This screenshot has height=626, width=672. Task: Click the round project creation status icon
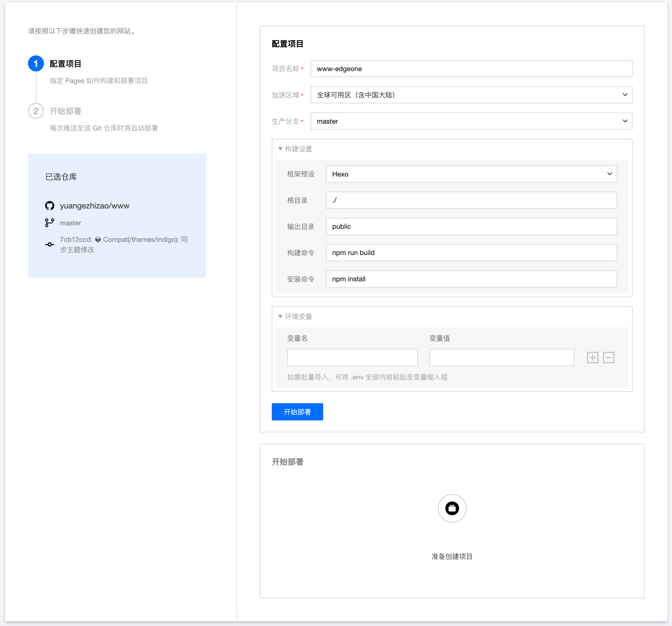click(452, 508)
